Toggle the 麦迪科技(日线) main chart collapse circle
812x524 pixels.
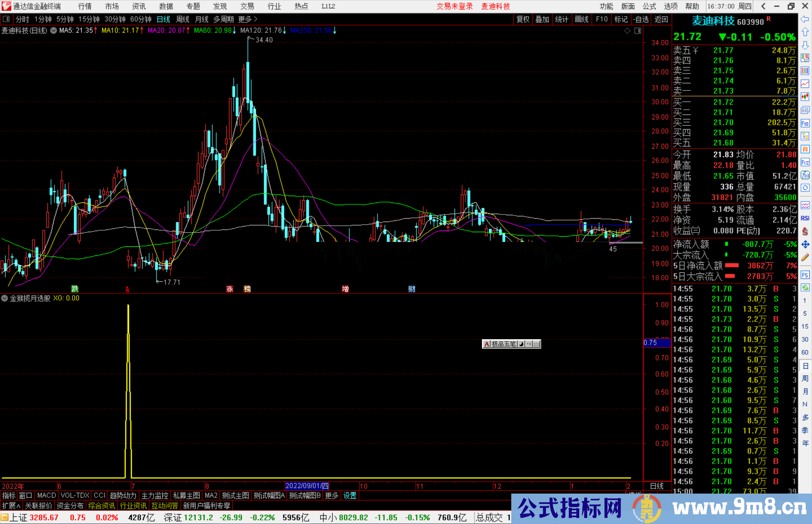pos(53,31)
